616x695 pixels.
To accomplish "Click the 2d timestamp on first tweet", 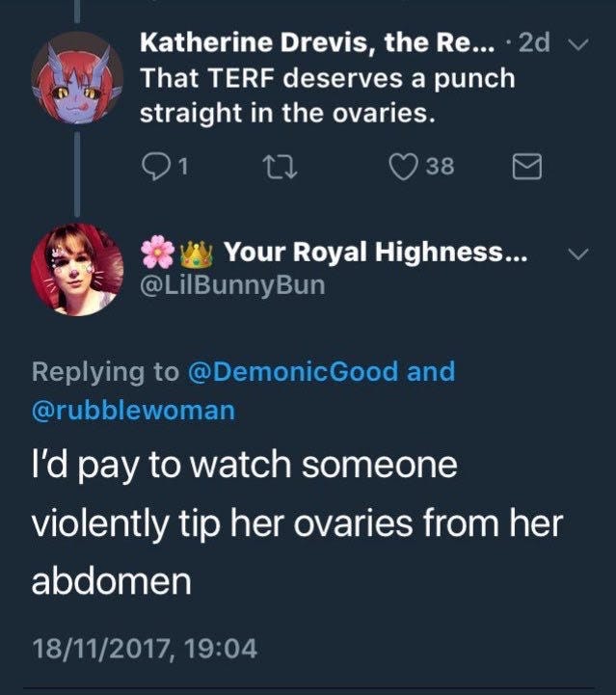I will pos(534,42).
